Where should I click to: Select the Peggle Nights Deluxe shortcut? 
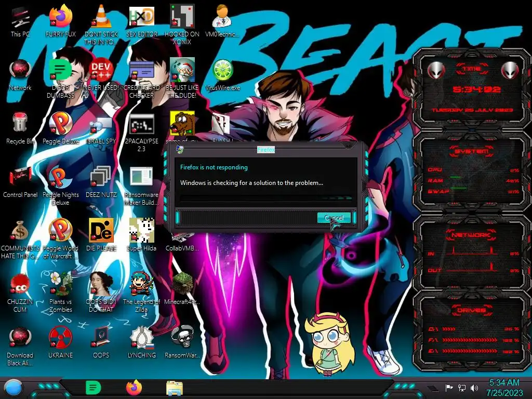(60, 185)
